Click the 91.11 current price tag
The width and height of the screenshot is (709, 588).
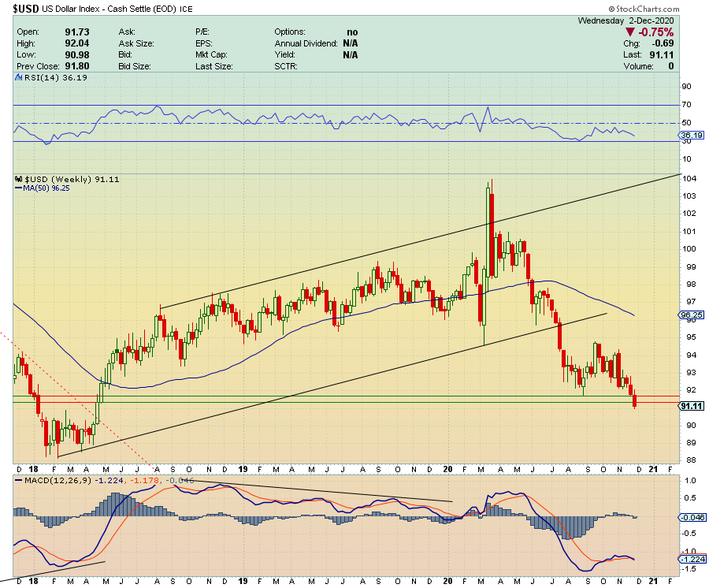click(x=692, y=406)
